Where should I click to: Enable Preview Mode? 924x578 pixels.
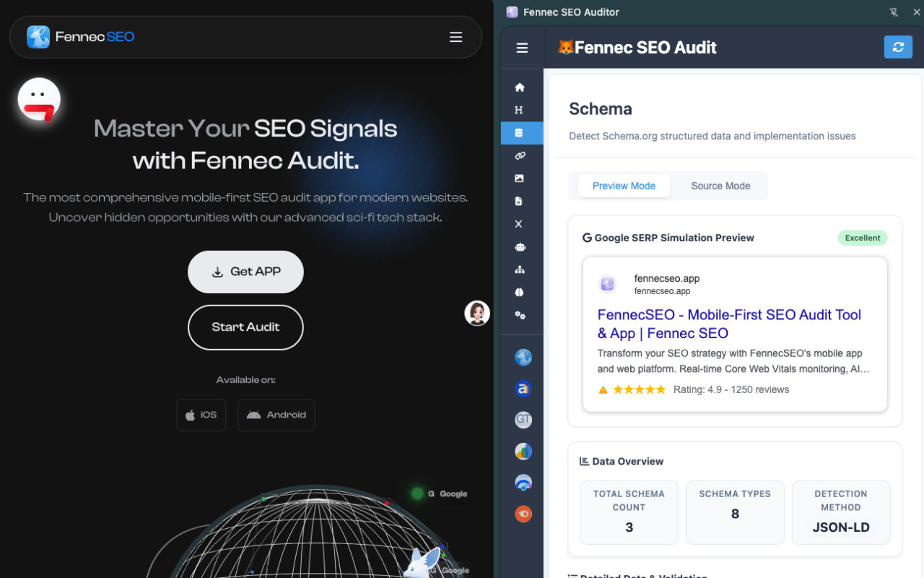(x=624, y=186)
